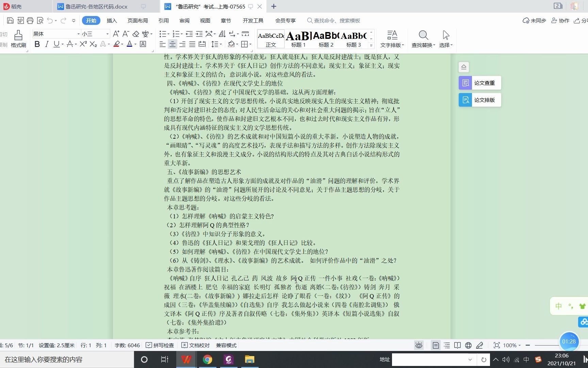Open the font size dropdown showing 小三
588x368 pixels.
pos(108,34)
